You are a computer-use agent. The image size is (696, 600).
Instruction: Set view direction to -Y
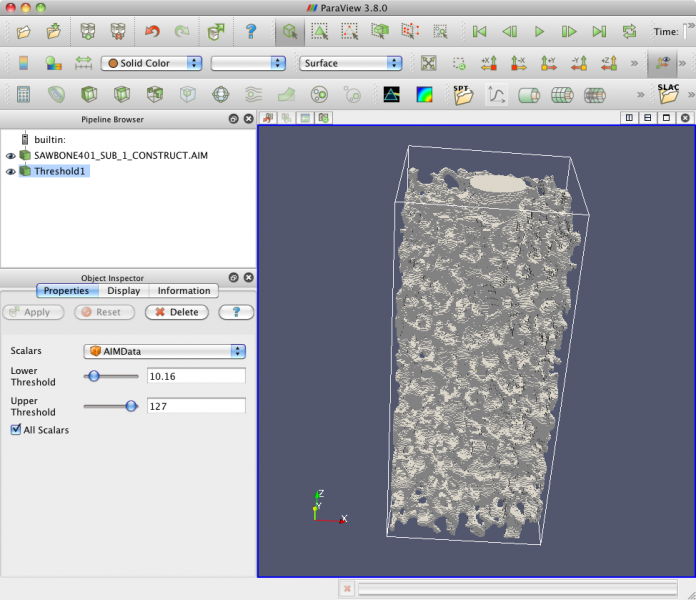[x=579, y=63]
